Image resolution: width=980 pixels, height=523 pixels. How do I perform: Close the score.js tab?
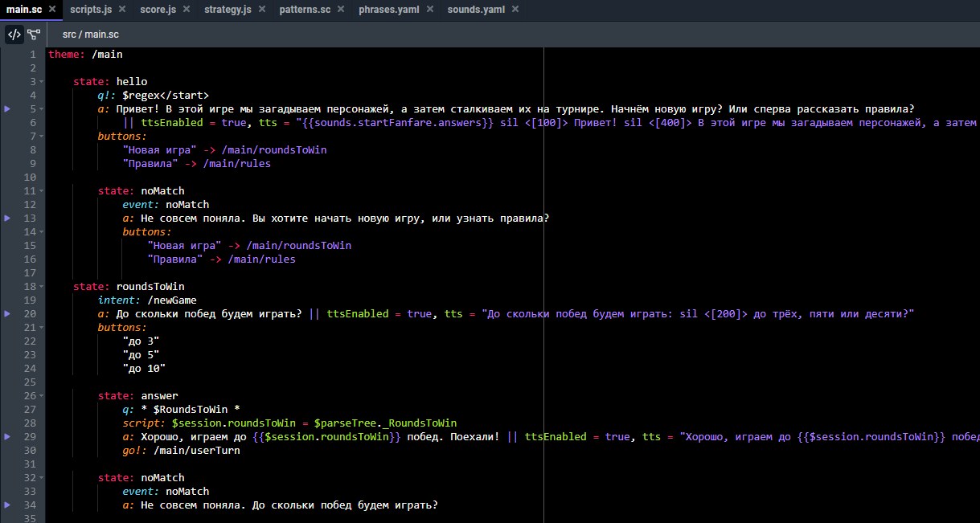(185, 10)
